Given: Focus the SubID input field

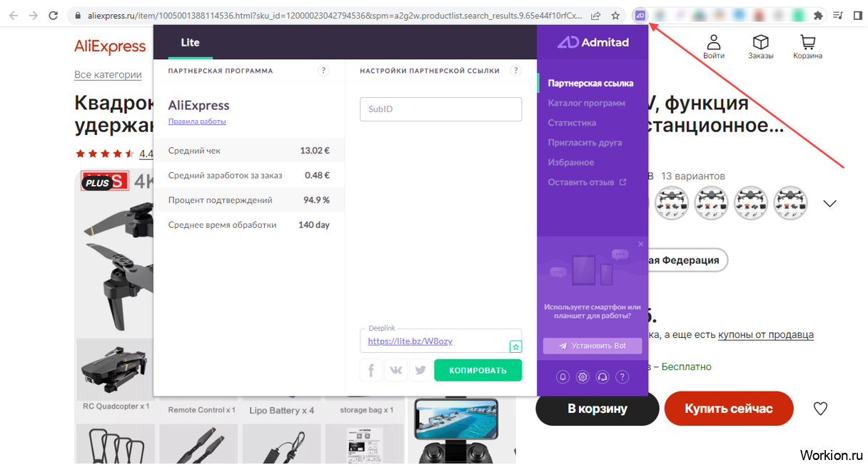Looking at the screenshot, I should [x=441, y=109].
